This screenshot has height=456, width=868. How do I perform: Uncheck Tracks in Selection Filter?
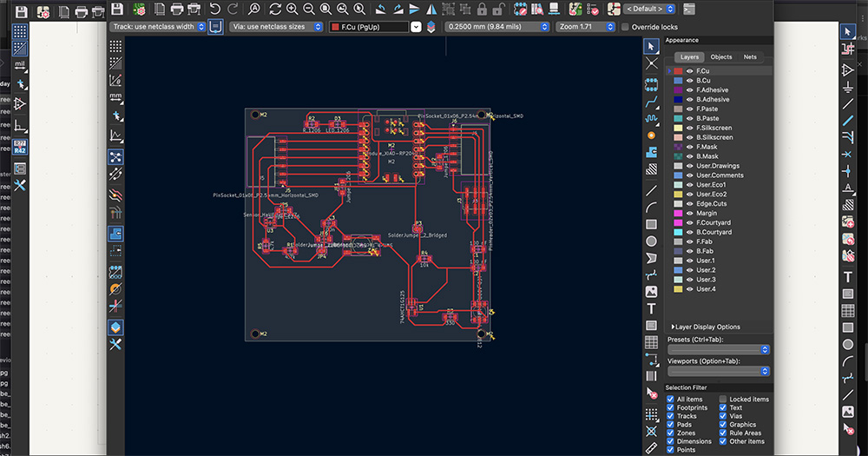[670, 416]
